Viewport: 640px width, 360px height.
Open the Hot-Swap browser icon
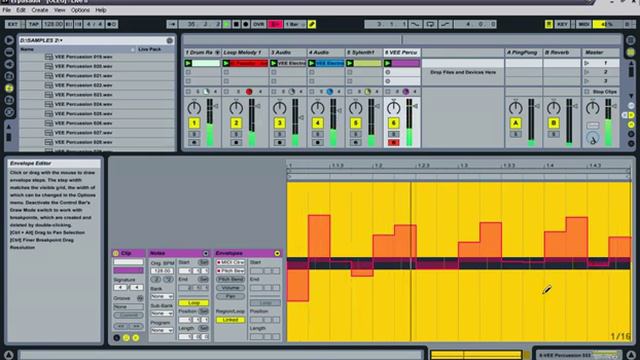[x=9, y=112]
